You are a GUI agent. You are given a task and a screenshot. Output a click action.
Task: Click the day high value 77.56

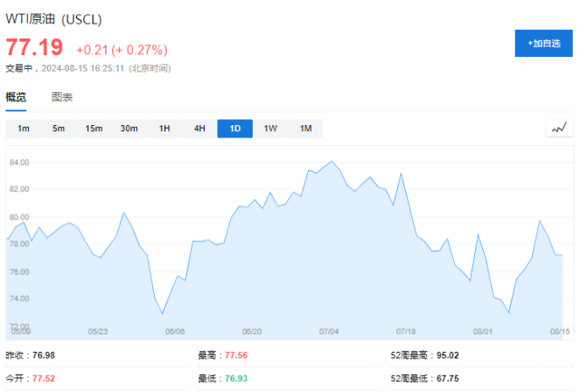pyautogui.click(x=237, y=356)
